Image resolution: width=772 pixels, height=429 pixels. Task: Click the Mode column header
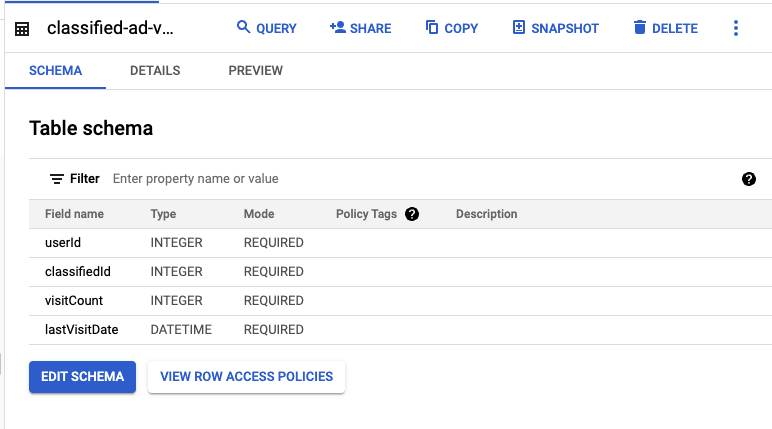pyautogui.click(x=259, y=214)
